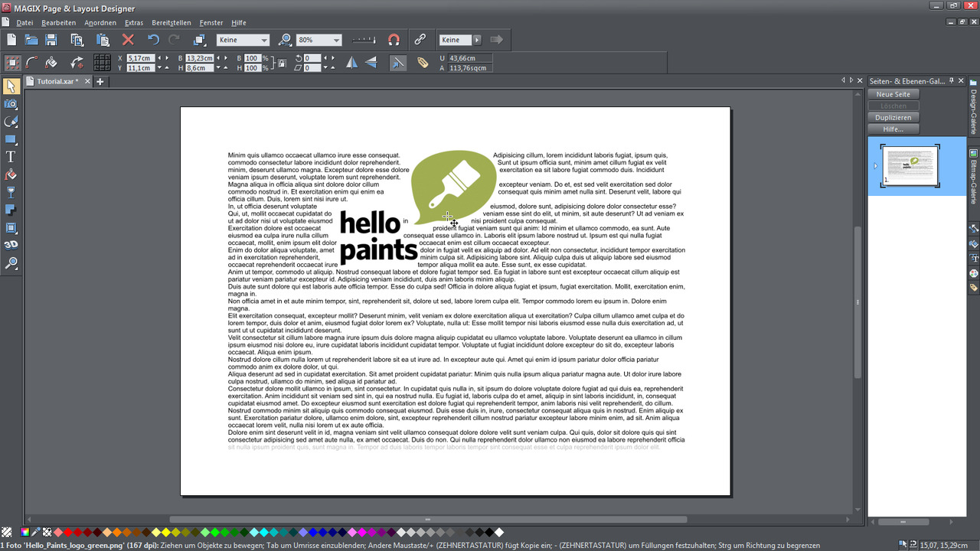Click width field 13,23cm
980x551 pixels.
[x=201, y=58]
